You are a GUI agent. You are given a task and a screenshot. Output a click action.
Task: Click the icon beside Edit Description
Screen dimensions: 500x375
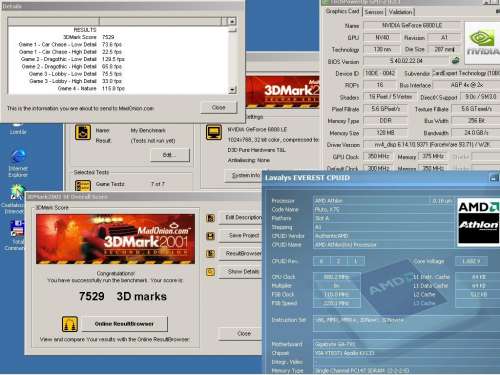click(x=210, y=218)
